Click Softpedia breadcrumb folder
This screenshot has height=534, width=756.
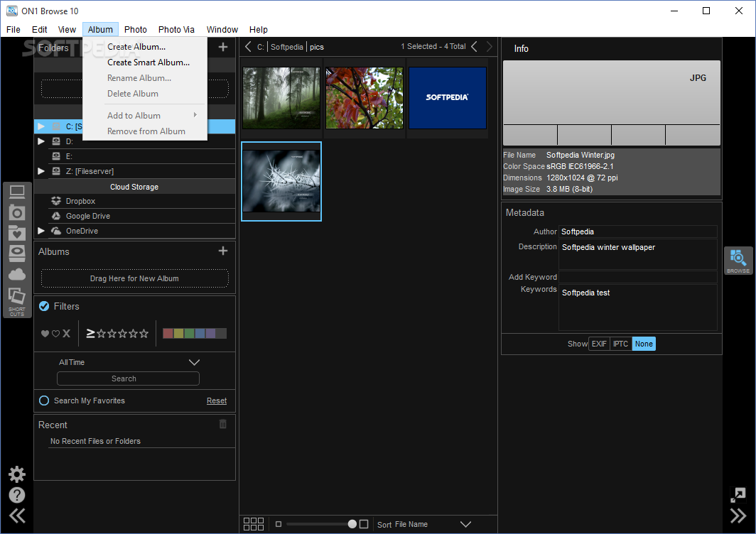click(287, 47)
